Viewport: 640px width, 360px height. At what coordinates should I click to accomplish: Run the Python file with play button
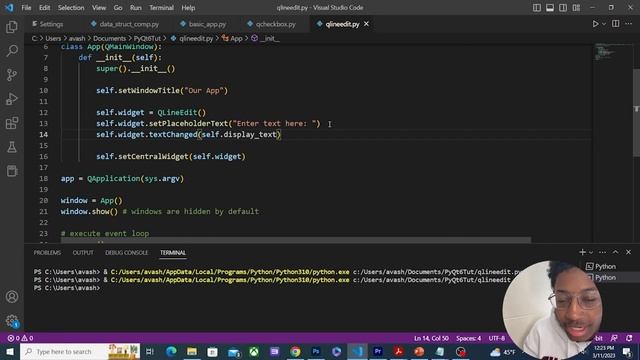click(x=596, y=24)
